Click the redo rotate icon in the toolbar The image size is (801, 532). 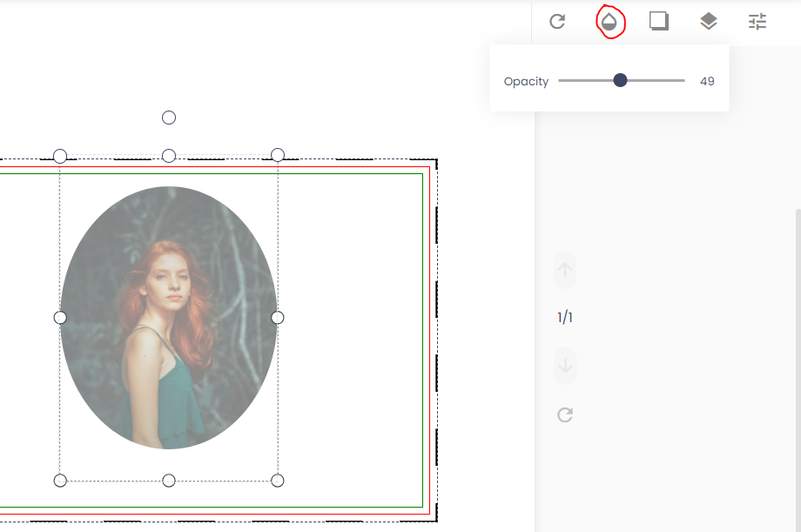click(557, 22)
